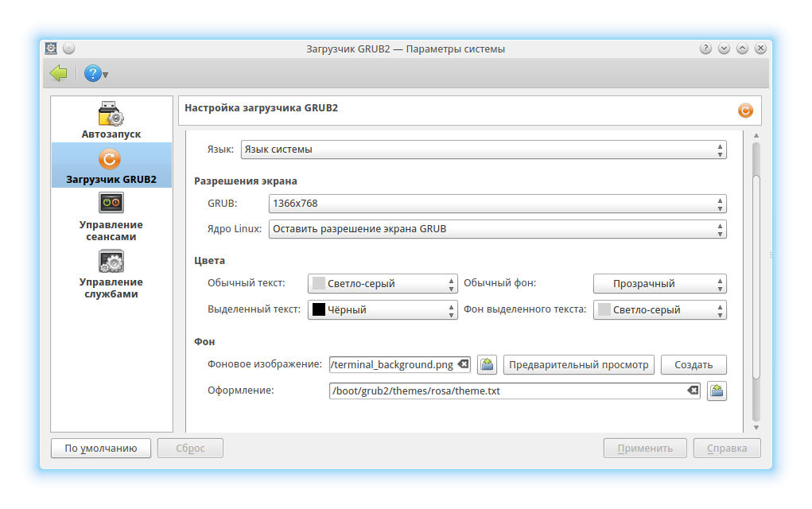Click the window menu icon in the title bar
Image resolution: width=812 pixels, height=509 pixels.
pos(51,49)
